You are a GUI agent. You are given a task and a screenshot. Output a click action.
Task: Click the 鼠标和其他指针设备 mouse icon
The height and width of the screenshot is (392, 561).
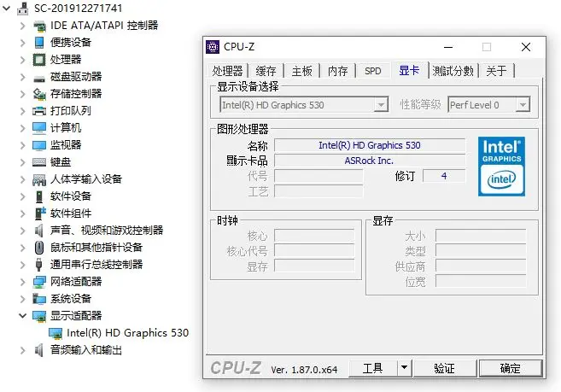click(x=39, y=248)
